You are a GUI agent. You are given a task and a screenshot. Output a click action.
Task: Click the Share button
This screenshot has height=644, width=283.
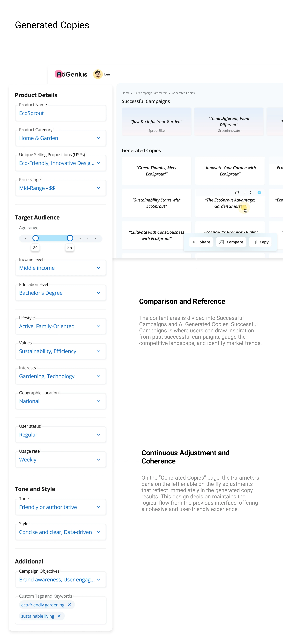(x=201, y=242)
